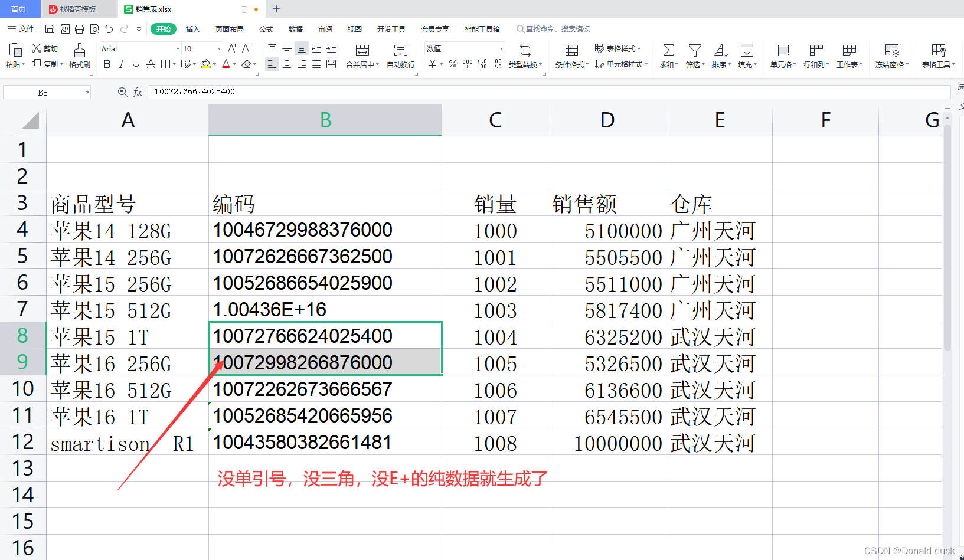The width and height of the screenshot is (964, 560).
Task: Click the Sum (求和) sigma icon
Action: 668,50
